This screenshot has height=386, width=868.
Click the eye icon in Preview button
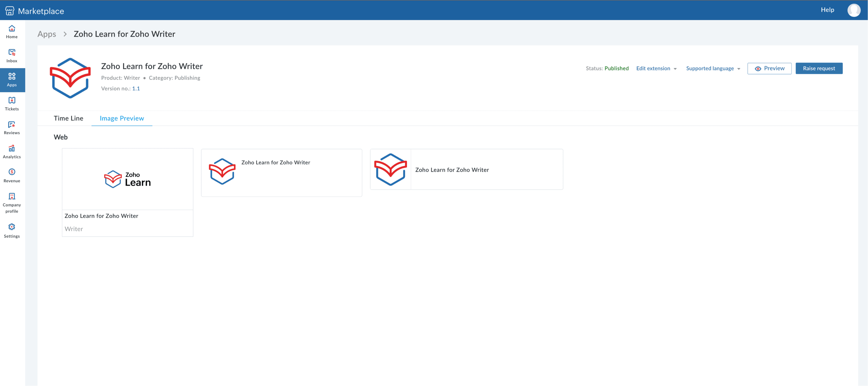pyautogui.click(x=758, y=69)
